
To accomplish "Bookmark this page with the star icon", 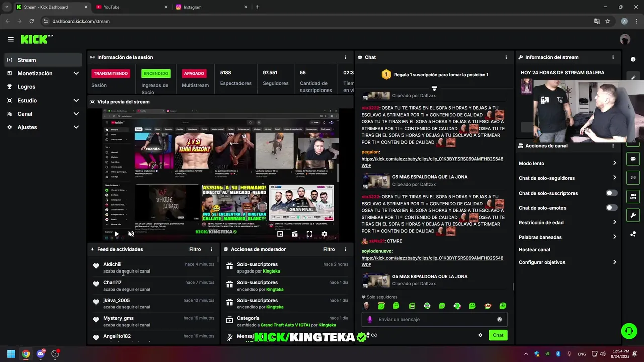I will (x=608, y=21).
